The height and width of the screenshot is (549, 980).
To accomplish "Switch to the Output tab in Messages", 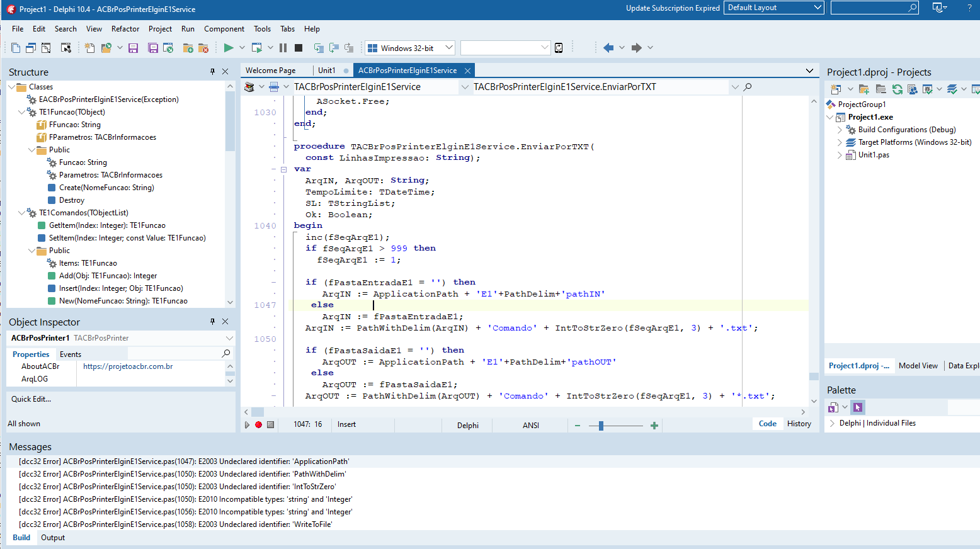I will pyautogui.click(x=53, y=538).
